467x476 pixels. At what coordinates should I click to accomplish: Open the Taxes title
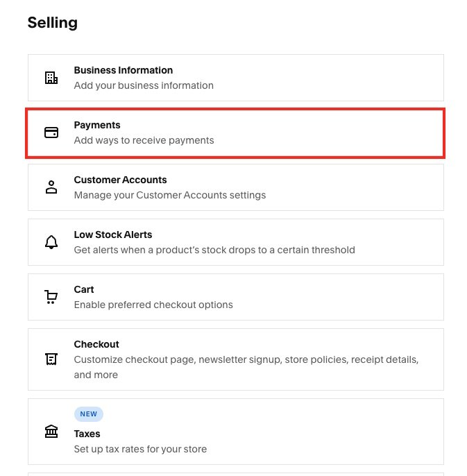[87, 434]
